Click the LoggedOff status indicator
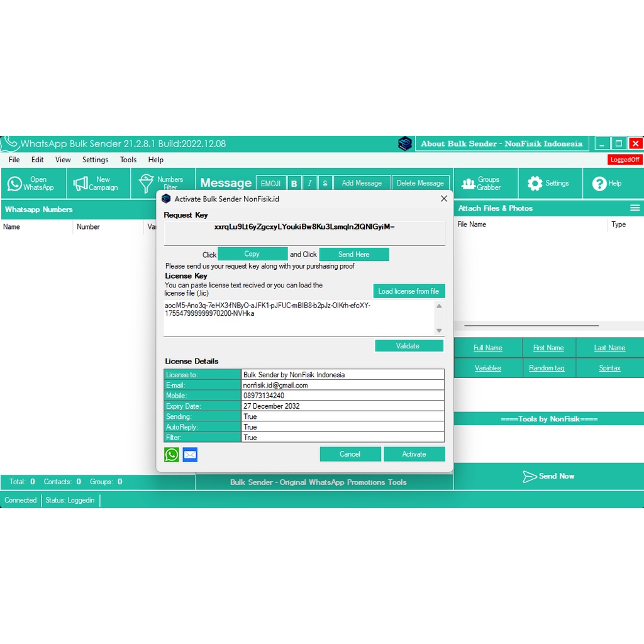The width and height of the screenshot is (644, 644). point(625,159)
